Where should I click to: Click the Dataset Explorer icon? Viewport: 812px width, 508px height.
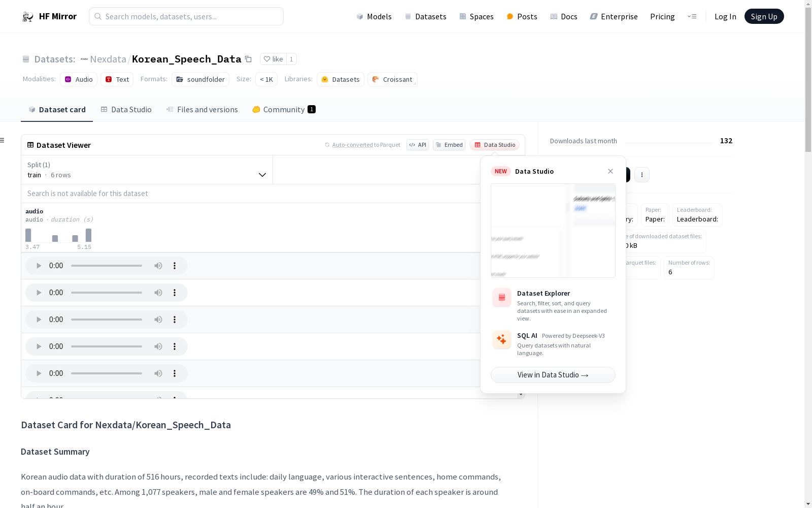point(502,298)
